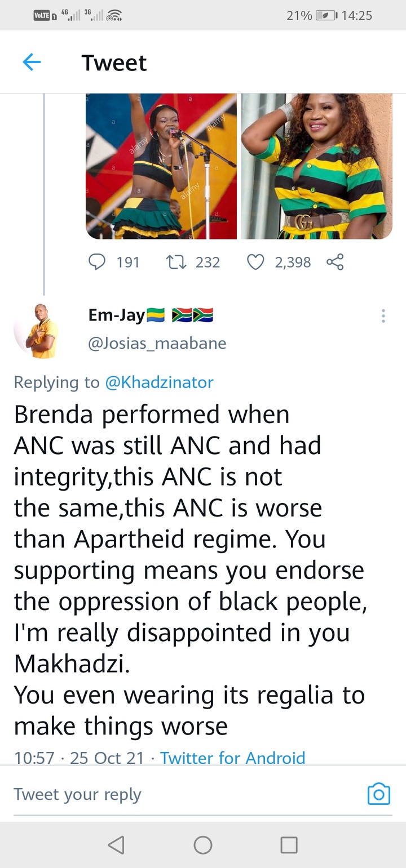Open three-dot menu on Em-Jay's reply

pos(383,315)
